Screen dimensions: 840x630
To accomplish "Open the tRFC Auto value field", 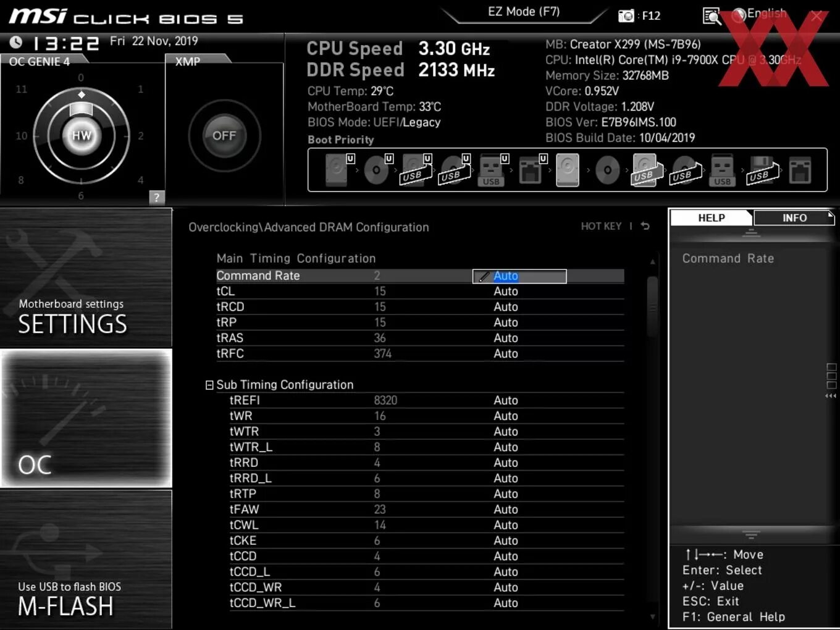I will tap(506, 353).
